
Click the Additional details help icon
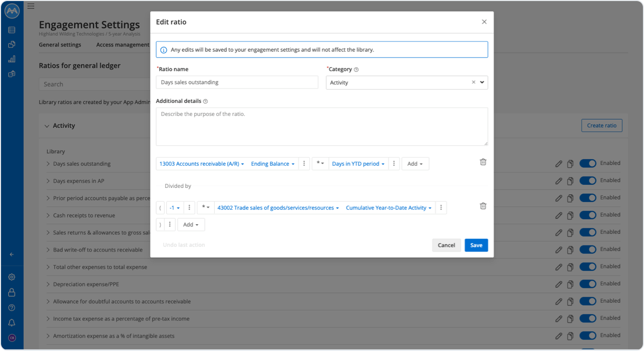206,101
